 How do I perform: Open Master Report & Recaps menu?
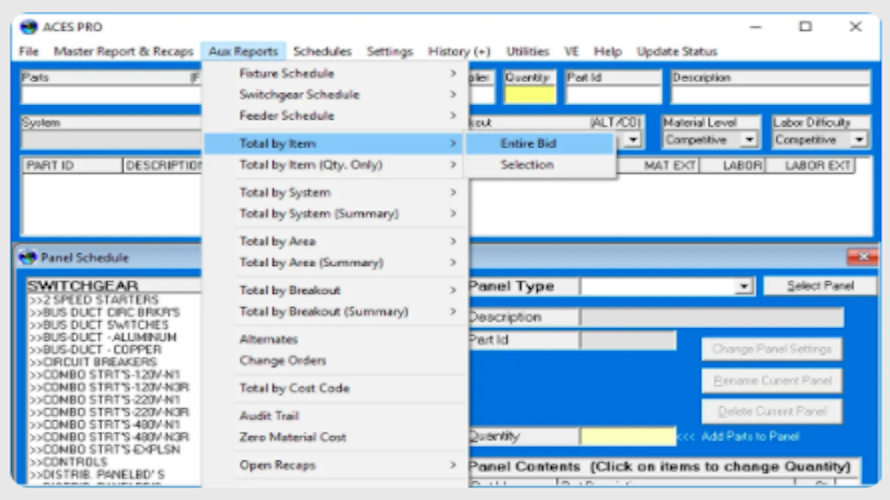pos(124,52)
